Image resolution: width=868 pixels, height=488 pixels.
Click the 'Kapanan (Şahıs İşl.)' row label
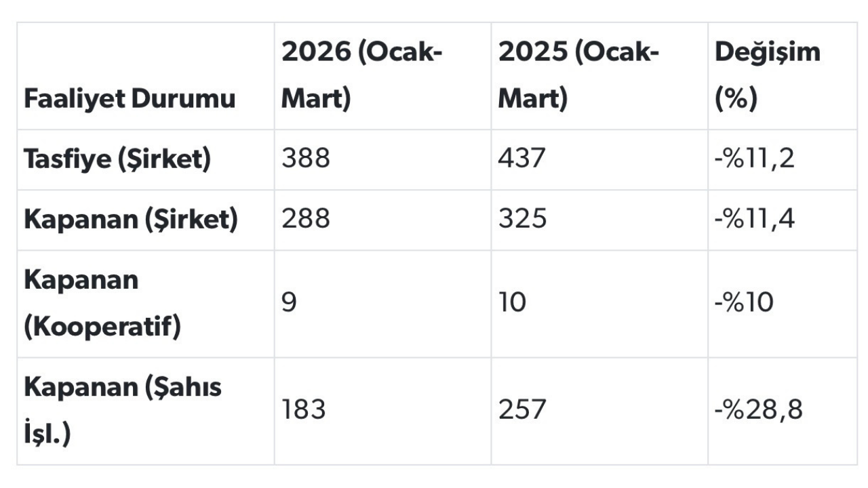pyautogui.click(x=123, y=410)
